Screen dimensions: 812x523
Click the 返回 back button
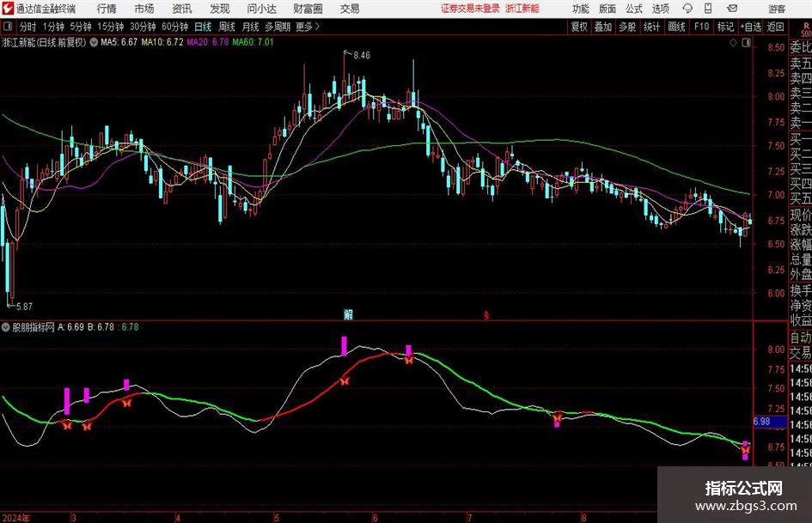coord(775,27)
